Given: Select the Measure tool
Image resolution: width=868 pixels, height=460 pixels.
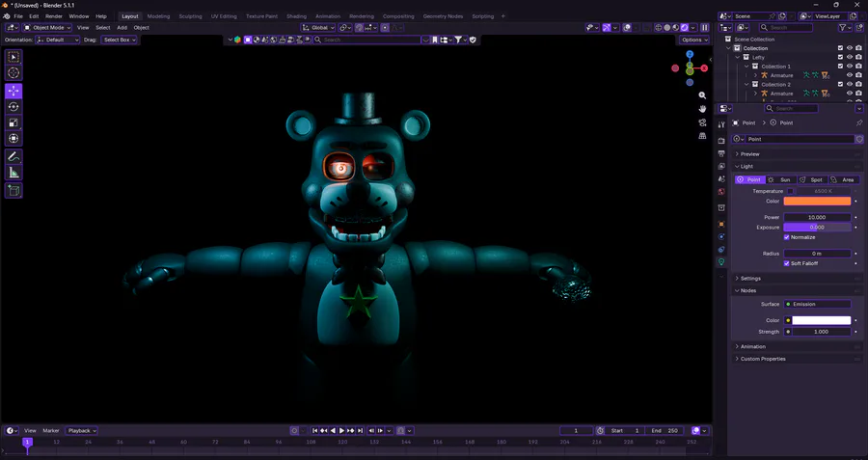Looking at the screenshot, I should point(14,173).
